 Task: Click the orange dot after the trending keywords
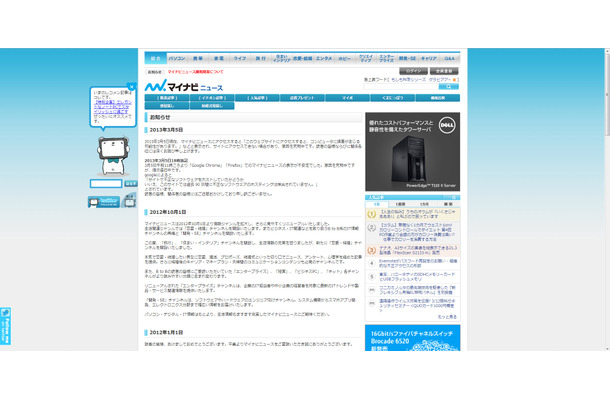pos(454,80)
